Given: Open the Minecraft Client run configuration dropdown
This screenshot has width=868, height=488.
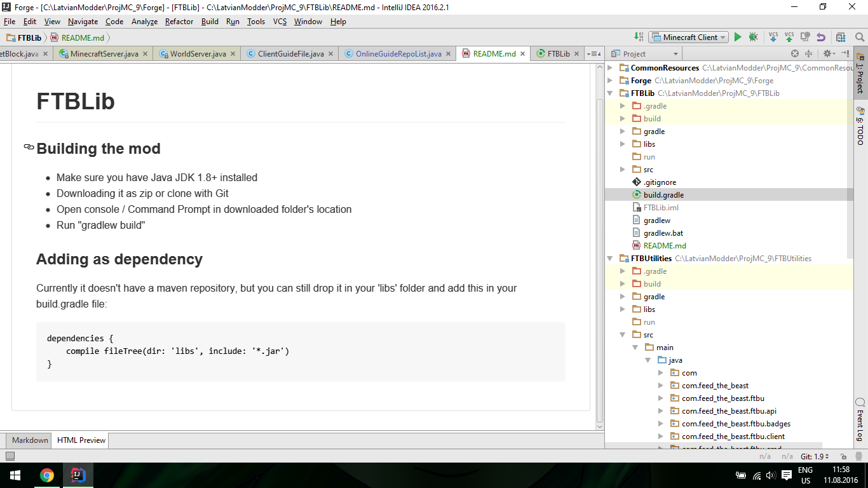Looking at the screenshot, I should 689,37.
